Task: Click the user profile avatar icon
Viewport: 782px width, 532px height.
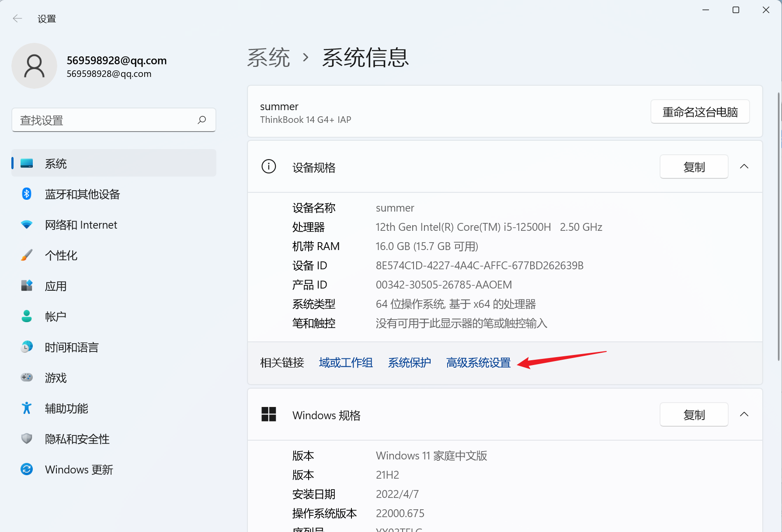Action: point(34,66)
